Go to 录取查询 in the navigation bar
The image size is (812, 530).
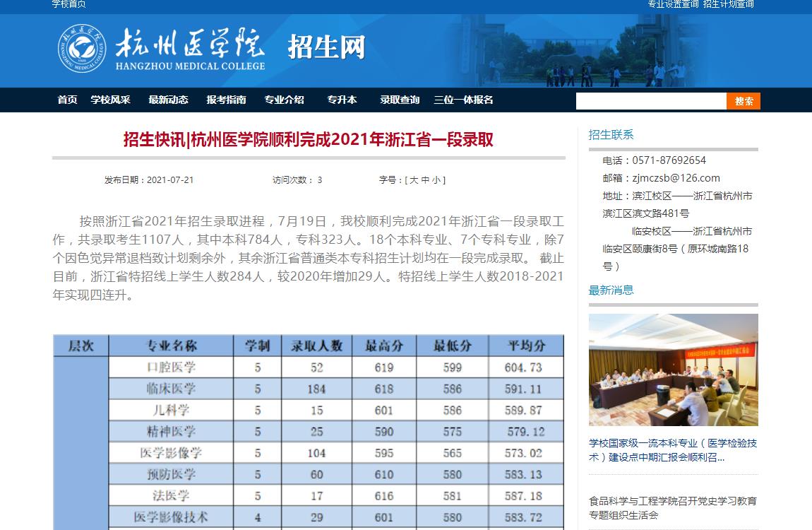[x=400, y=100]
